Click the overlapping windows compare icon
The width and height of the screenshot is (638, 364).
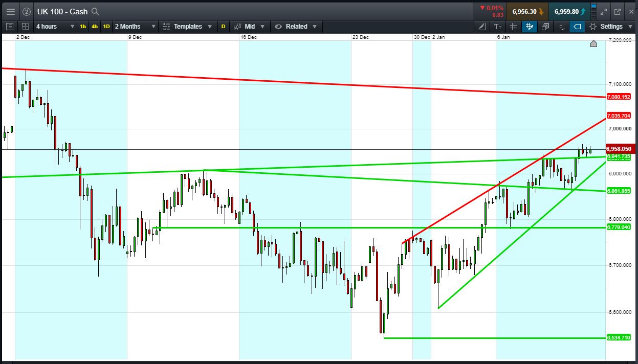(545, 27)
